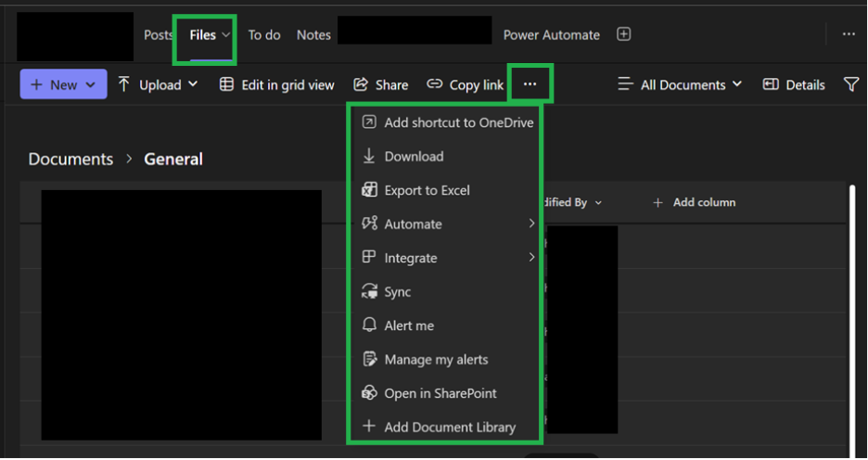868x460 pixels.
Task: Choose the Alert me text
Action: tap(409, 326)
